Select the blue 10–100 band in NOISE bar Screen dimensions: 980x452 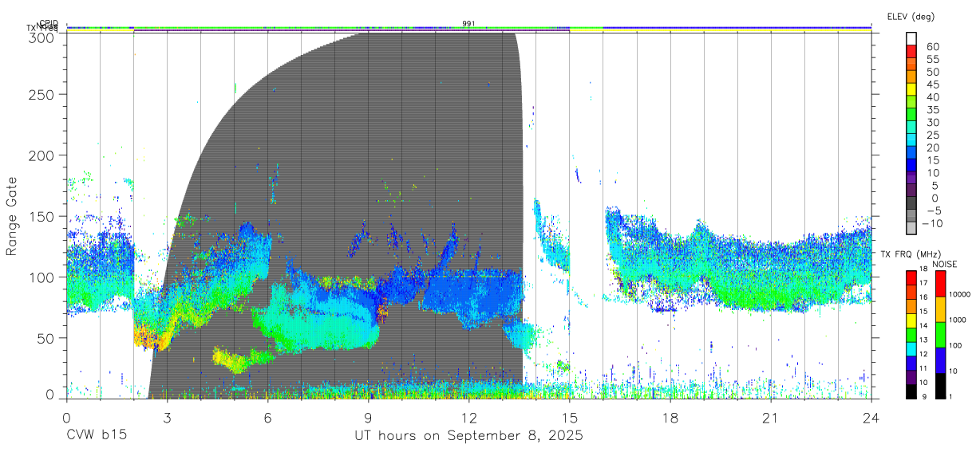(x=941, y=360)
